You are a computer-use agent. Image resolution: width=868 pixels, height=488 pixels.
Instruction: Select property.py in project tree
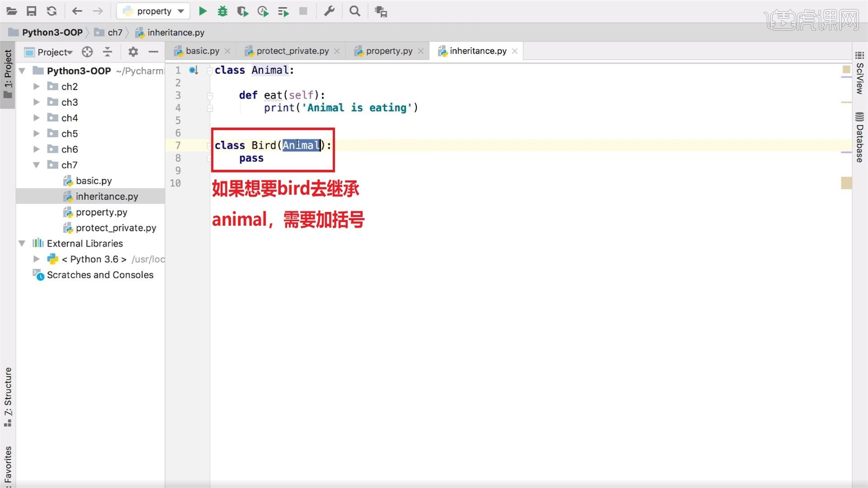click(x=101, y=212)
